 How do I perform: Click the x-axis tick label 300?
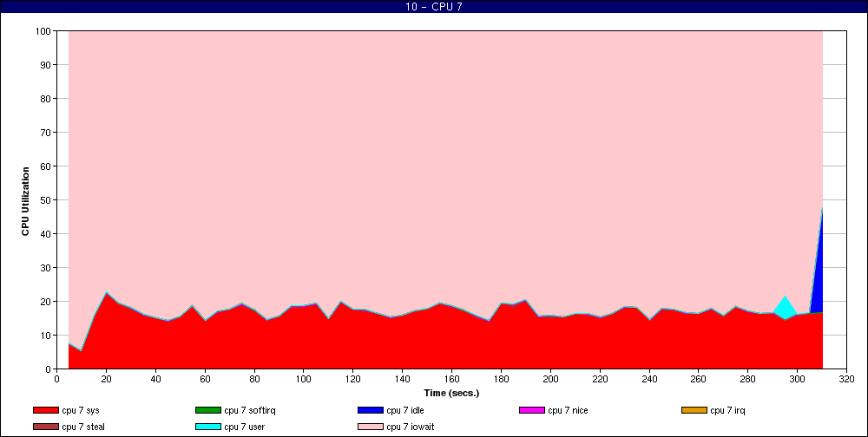797,380
